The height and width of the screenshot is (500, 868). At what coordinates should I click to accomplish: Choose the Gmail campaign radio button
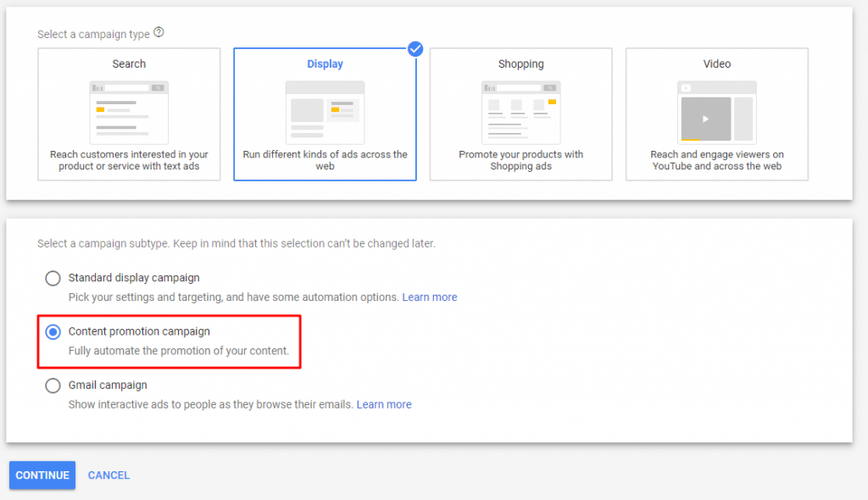point(53,386)
